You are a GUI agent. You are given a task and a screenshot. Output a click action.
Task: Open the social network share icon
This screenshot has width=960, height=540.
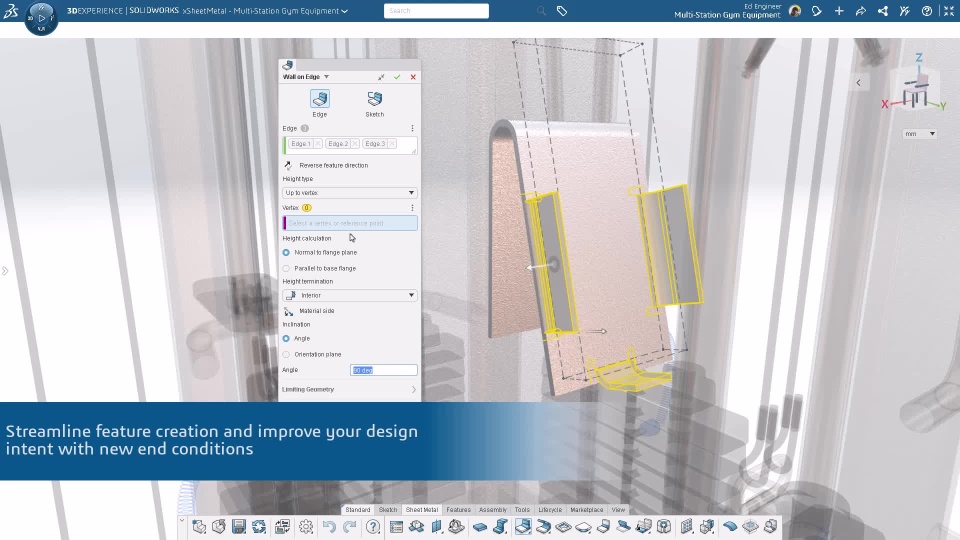click(x=883, y=11)
